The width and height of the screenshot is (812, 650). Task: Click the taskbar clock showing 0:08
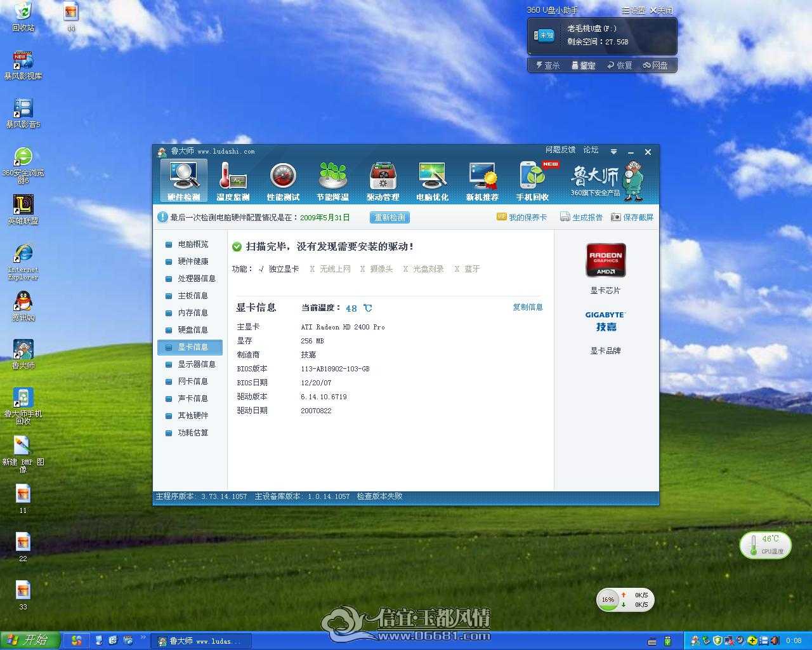pyautogui.click(x=794, y=641)
